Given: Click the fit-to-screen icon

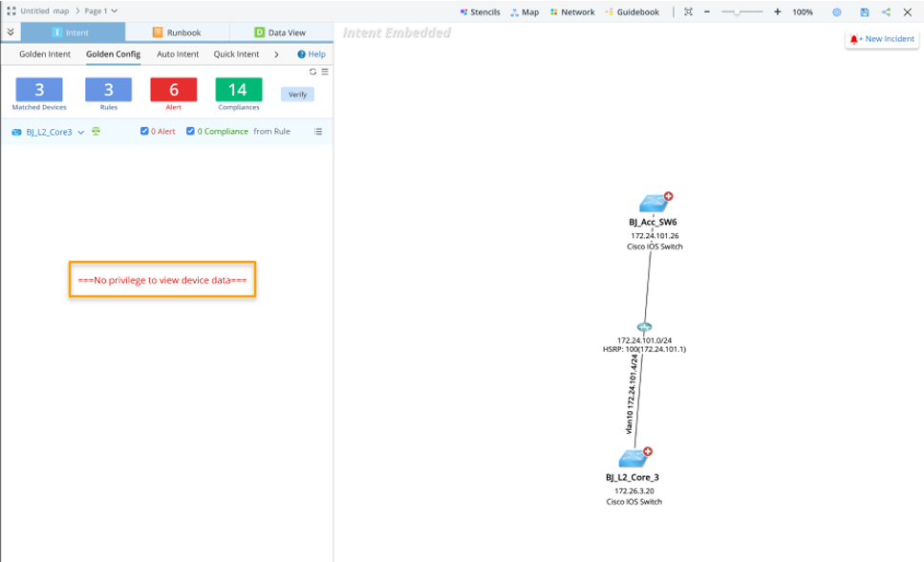Looking at the screenshot, I should pyautogui.click(x=688, y=11).
